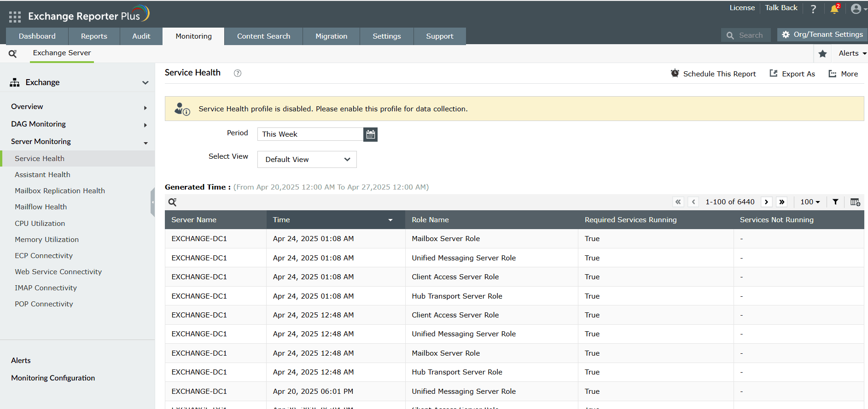Open the More options menu
Screen dimensions: 868x409
pos(843,74)
